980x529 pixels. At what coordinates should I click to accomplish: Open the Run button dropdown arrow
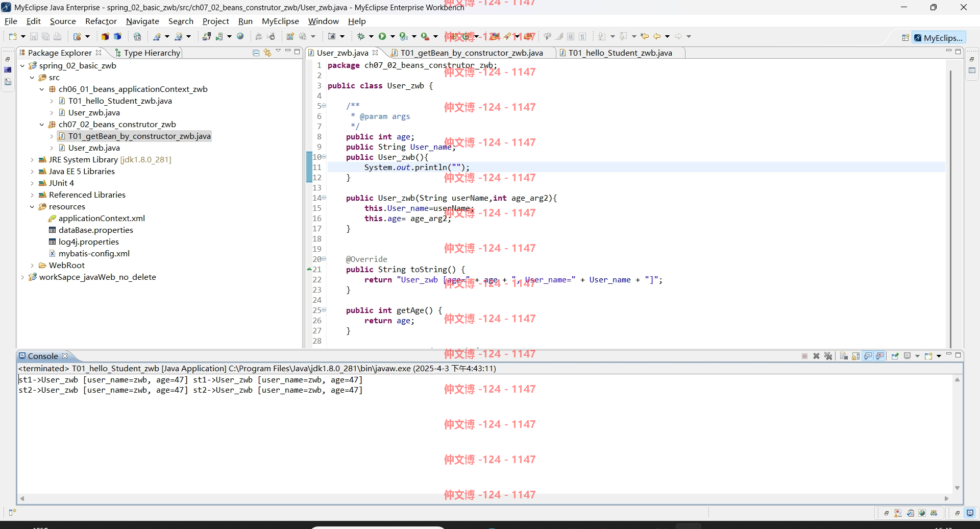tap(393, 36)
